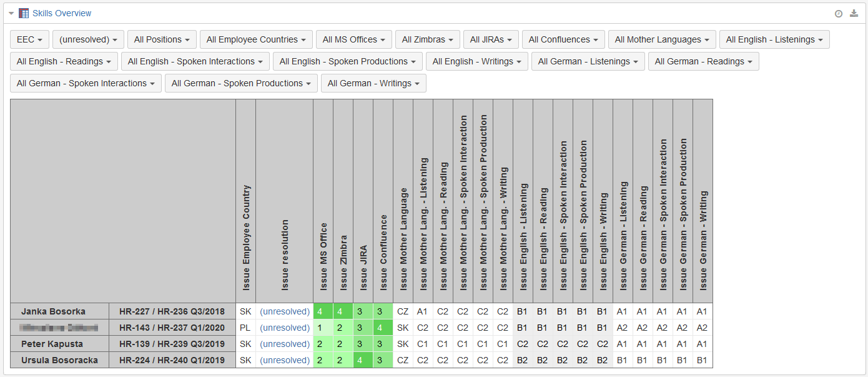Click the HR-227 / HR-236 Q3/2018 cell
Viewport: 868px width, 377px height.
(172, 311)
